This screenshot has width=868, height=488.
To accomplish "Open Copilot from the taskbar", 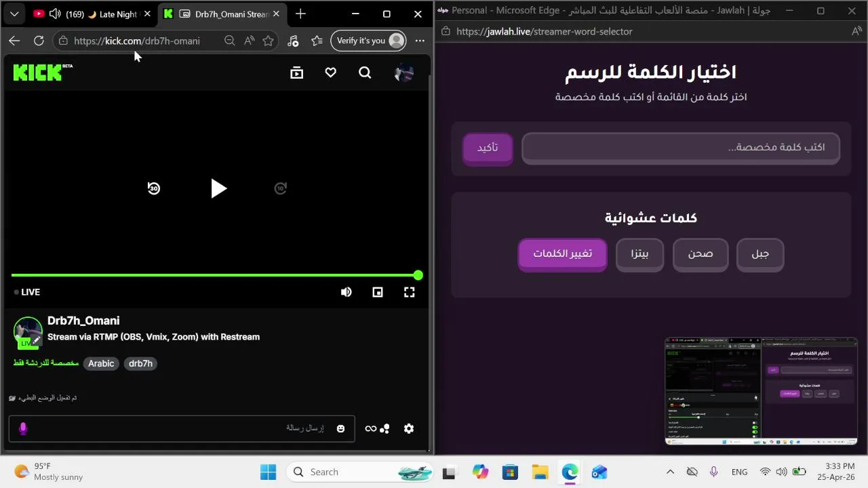I will (x=480, y=472).
